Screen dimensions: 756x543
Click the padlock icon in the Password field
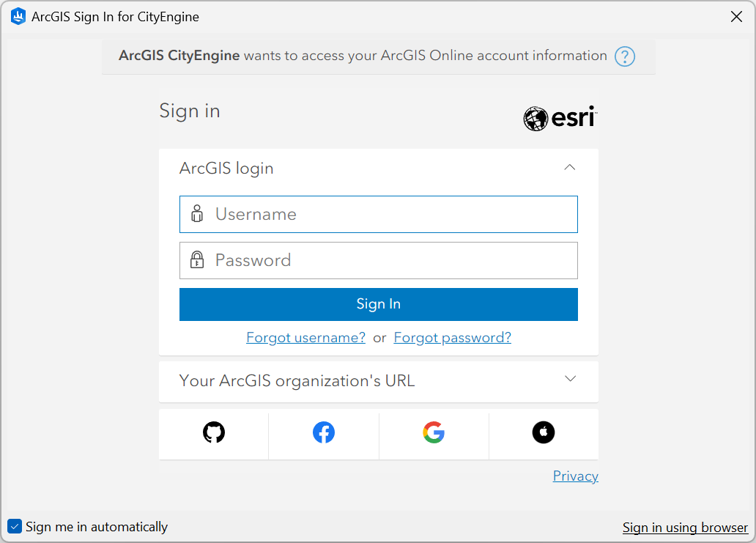(196, 260)
